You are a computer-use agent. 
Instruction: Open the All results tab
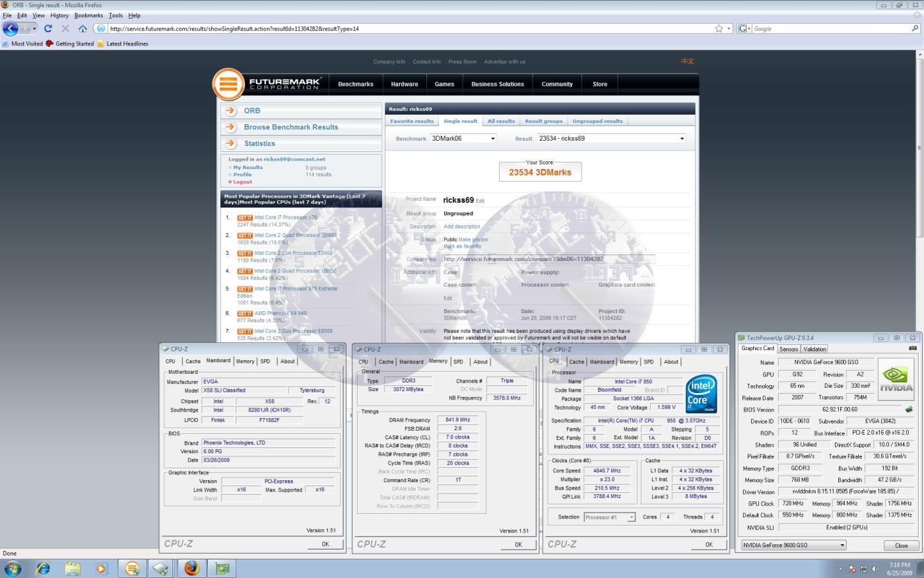pyautogui.click(x=501, y=122)
